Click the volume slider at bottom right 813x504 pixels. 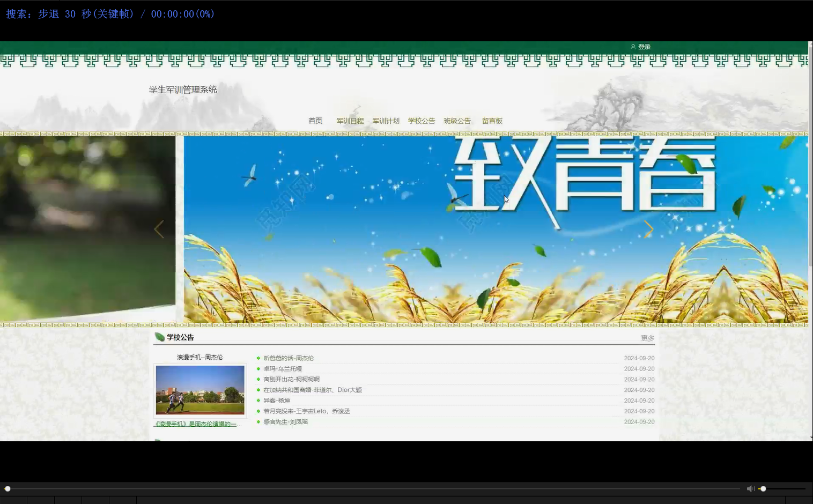(762, 488)
